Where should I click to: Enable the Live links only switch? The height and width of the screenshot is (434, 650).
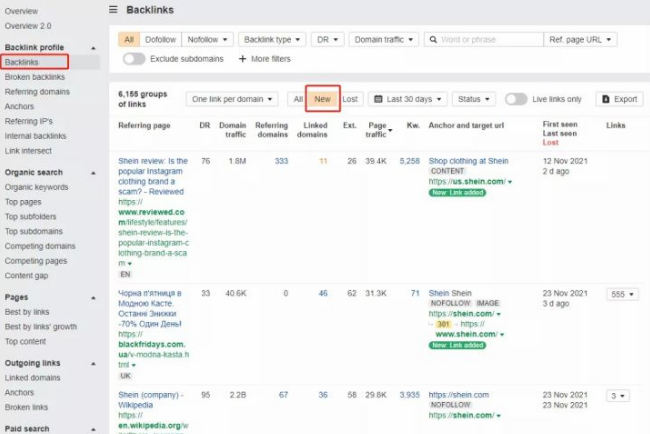(x=516, y=99)
